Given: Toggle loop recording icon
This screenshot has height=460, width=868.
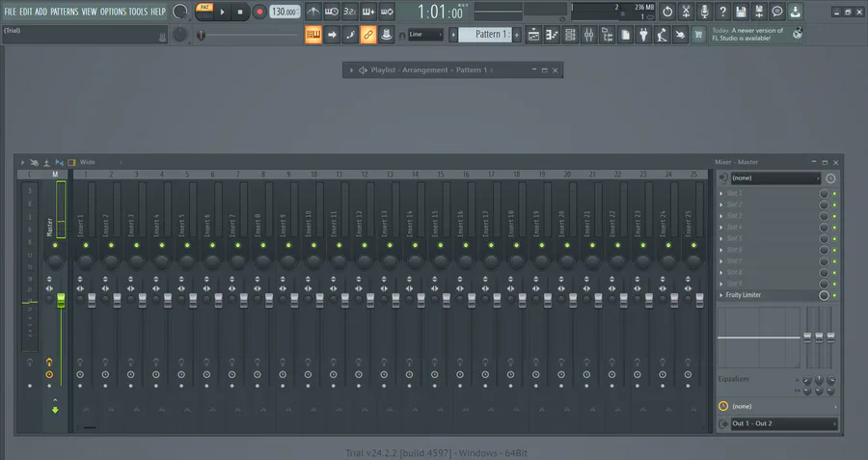Looking at the screenshot, I should point(387,11).
